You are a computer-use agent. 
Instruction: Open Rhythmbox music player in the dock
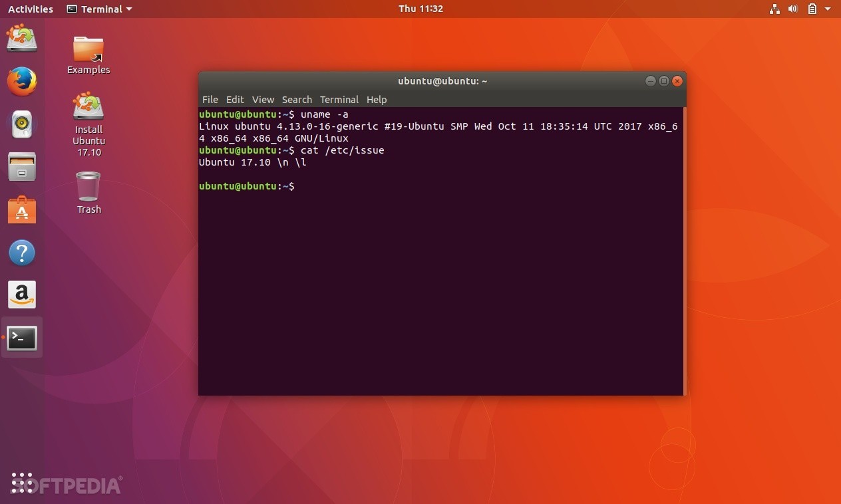[22, 124]
